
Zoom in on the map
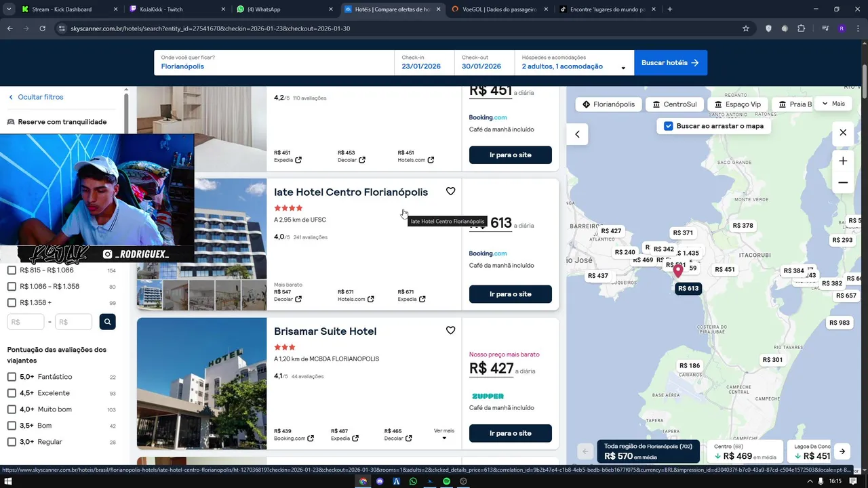[843, 161]
